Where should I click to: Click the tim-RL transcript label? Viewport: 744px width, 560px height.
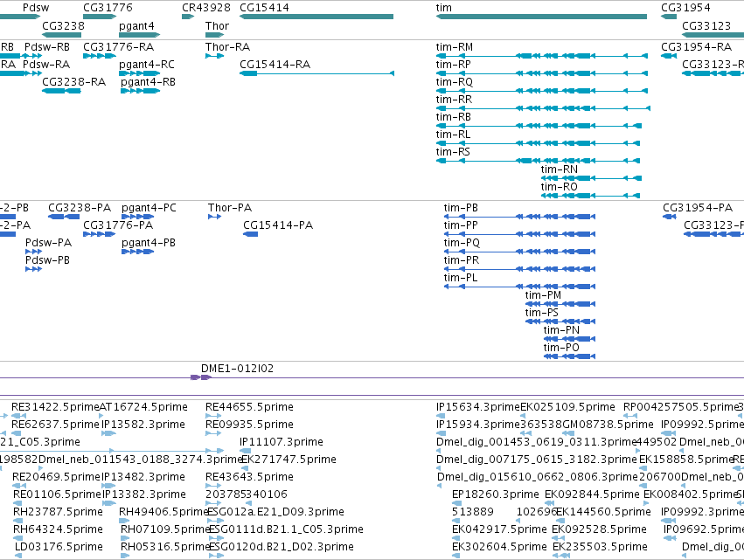point(453,135)
